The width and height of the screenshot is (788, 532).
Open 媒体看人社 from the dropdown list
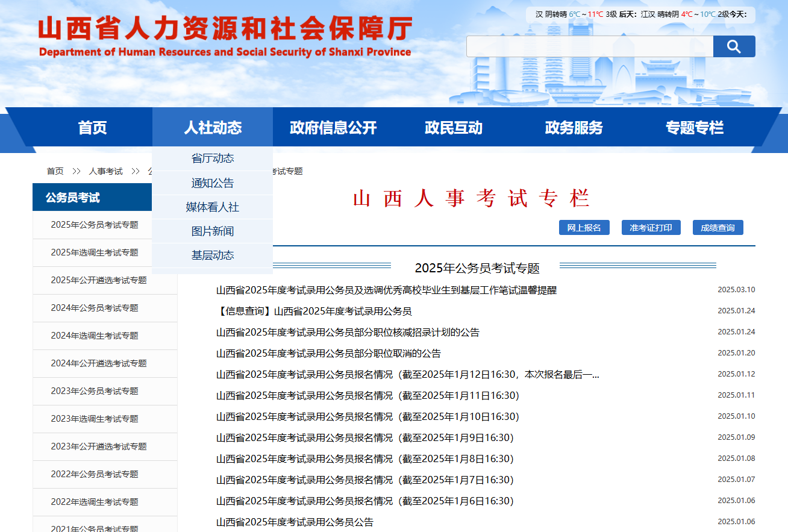[213, 207]
